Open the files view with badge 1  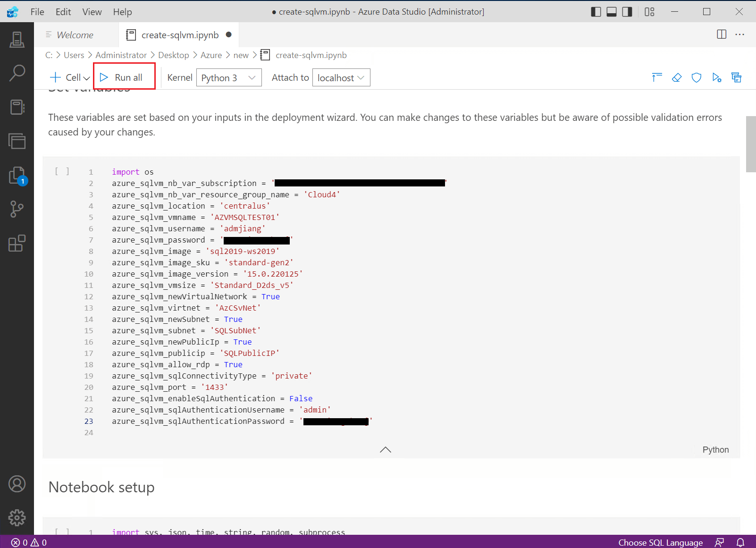click(x=17, y=176)
